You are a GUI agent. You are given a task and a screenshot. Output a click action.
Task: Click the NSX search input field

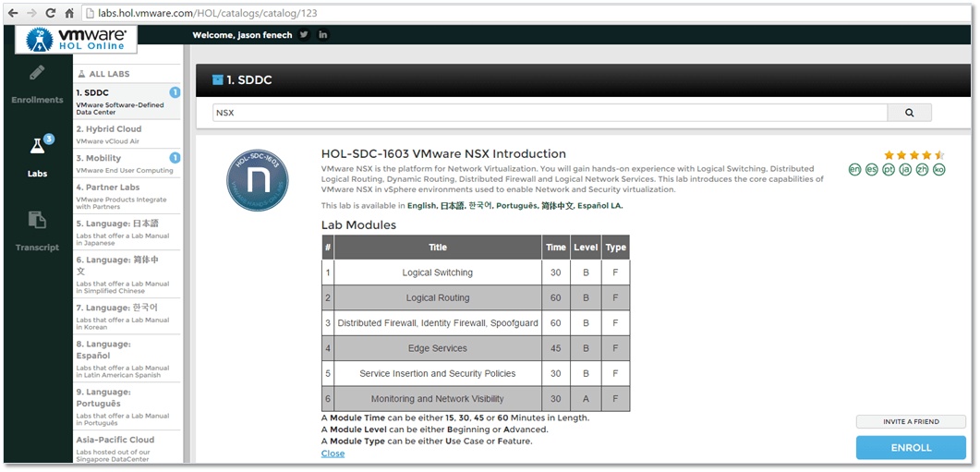point(550,114)
